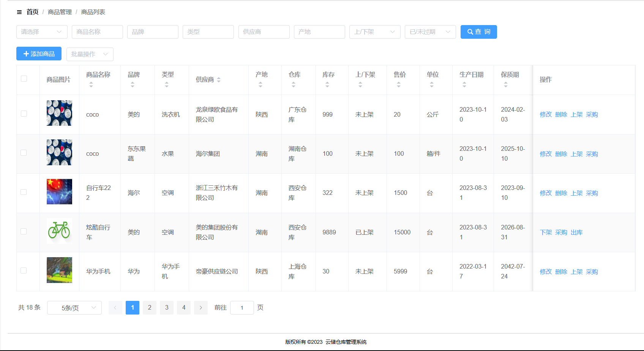Sort by 类型 column arrows
The height and width of the screenshot is (351, 644).
click(x=167, y=85)
